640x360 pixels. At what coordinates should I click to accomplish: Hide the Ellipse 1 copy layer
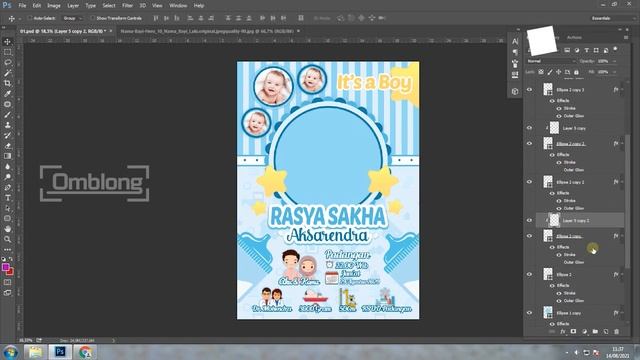(529, 313)
